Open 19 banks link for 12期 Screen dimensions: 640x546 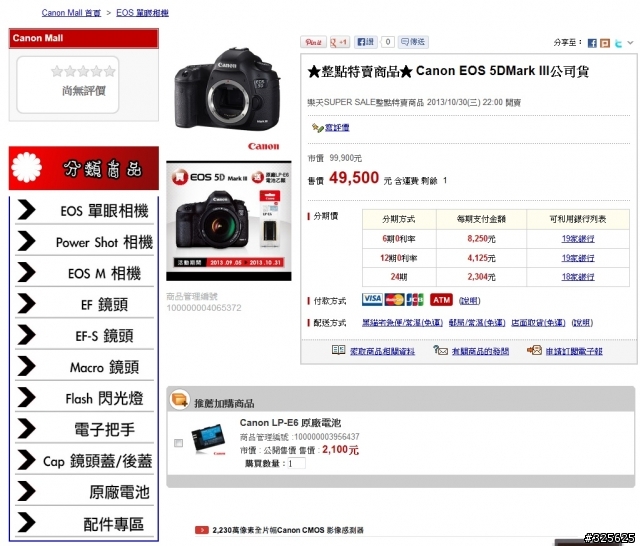click(x=578, y=258)
